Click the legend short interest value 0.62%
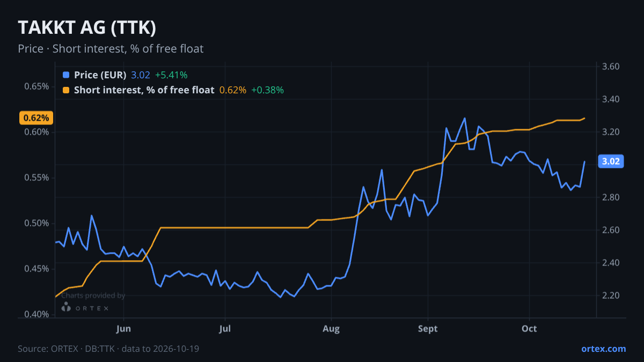This screenshot has width=644, height=362. (x=233, y=90)
